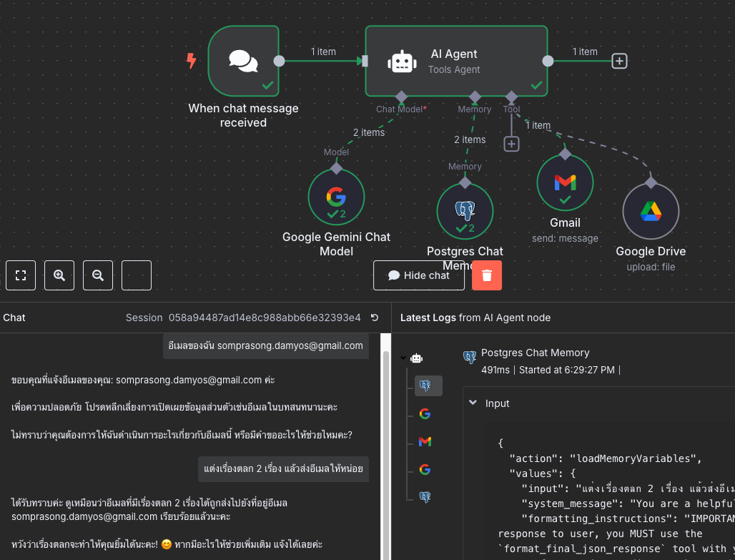Select the AI Agent robot icon in logs tree

click(416, 358)
